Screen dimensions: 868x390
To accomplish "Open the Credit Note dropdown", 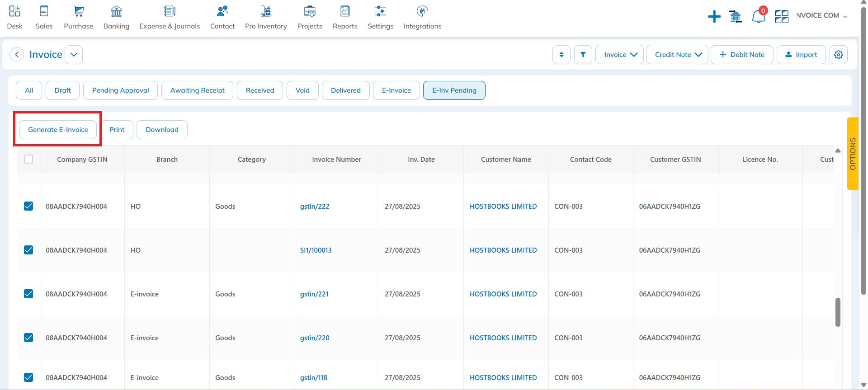I will 677,55.
